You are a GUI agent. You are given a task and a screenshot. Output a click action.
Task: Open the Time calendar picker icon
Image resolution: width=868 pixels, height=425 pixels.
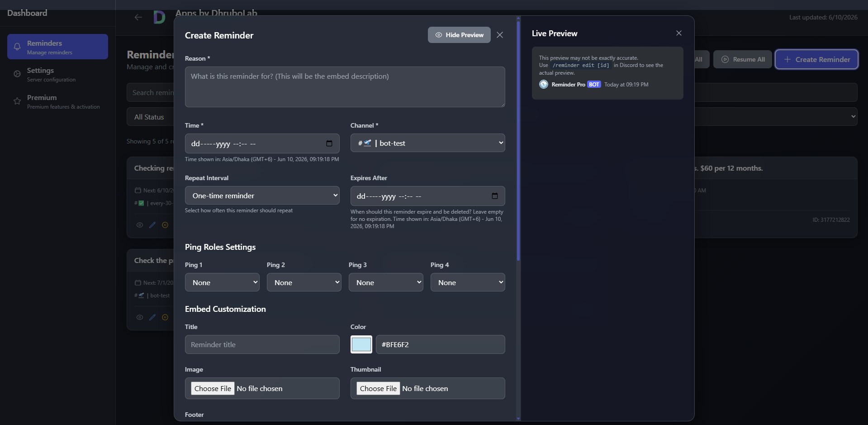coord(329,143)
